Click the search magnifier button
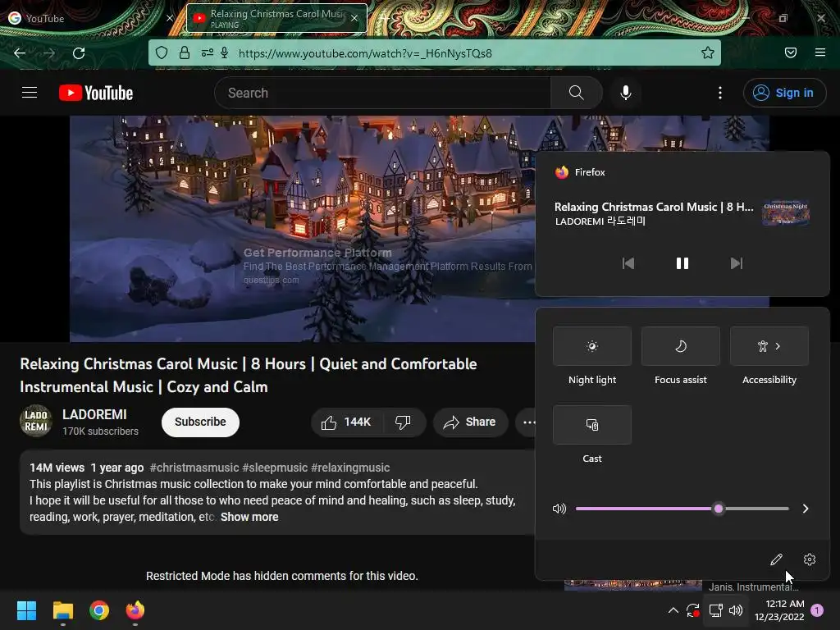The image size is (840, 630). tap(576, 93)
